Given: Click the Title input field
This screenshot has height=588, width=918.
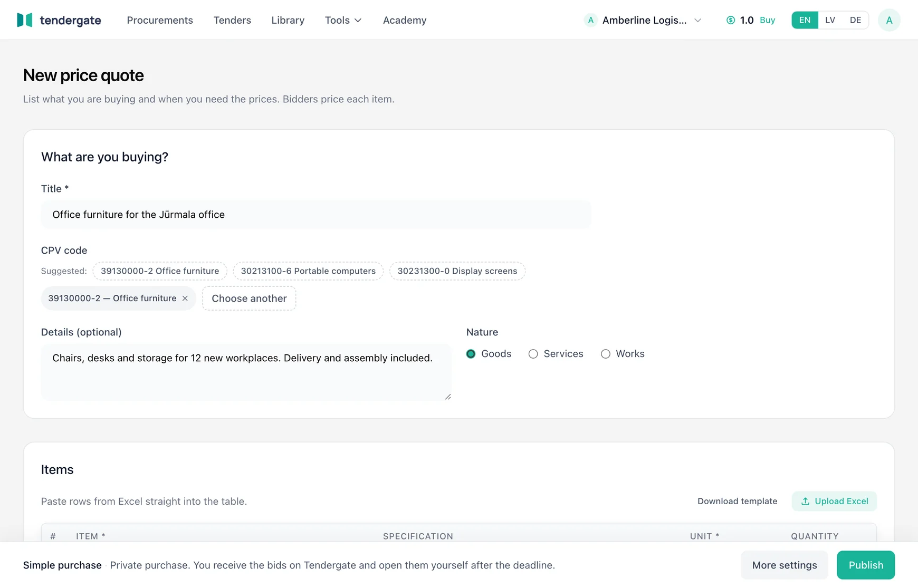Looking at the screenshot, I should click(316, 215).
